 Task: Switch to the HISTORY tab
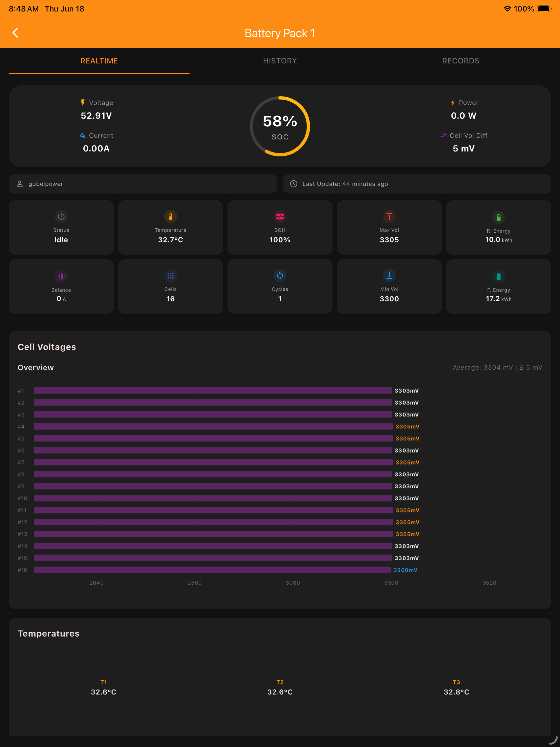(x=280, y=61)
